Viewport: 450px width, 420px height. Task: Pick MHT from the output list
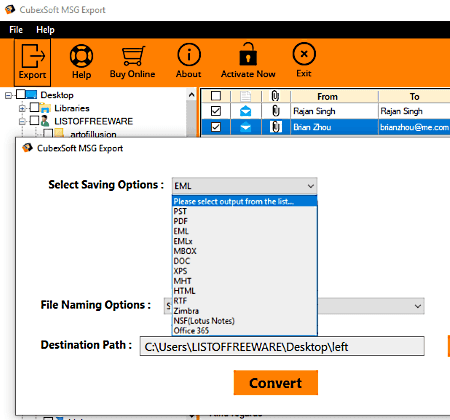[244, 281]
